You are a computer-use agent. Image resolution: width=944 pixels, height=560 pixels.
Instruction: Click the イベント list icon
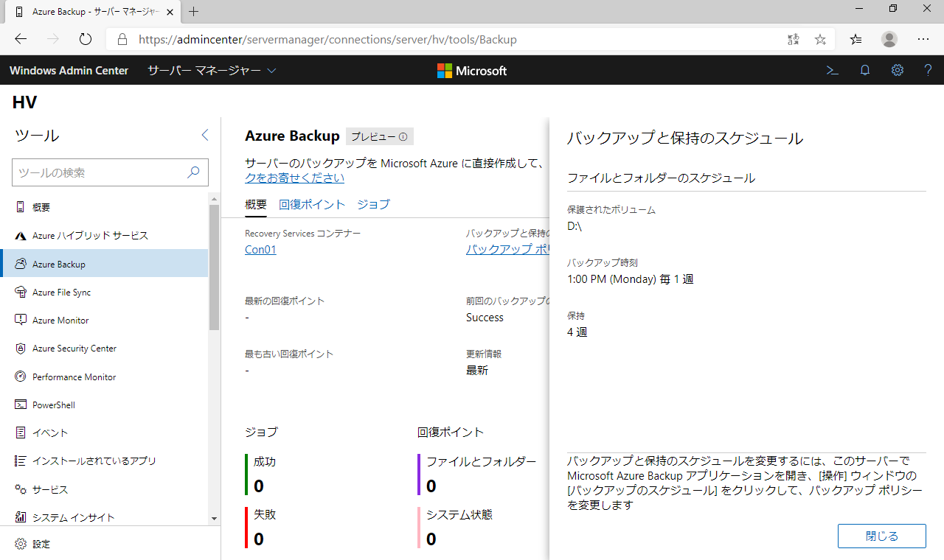(x=20, y=433)
